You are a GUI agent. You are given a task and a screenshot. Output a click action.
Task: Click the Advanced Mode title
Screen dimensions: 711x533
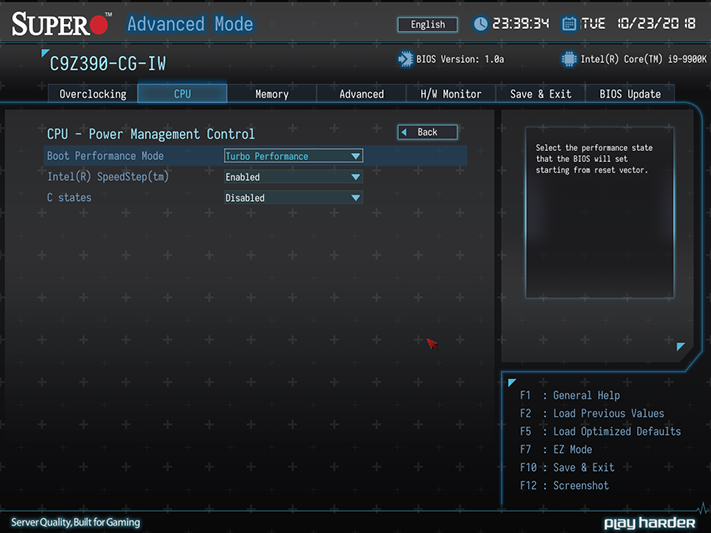pos(190,24)
